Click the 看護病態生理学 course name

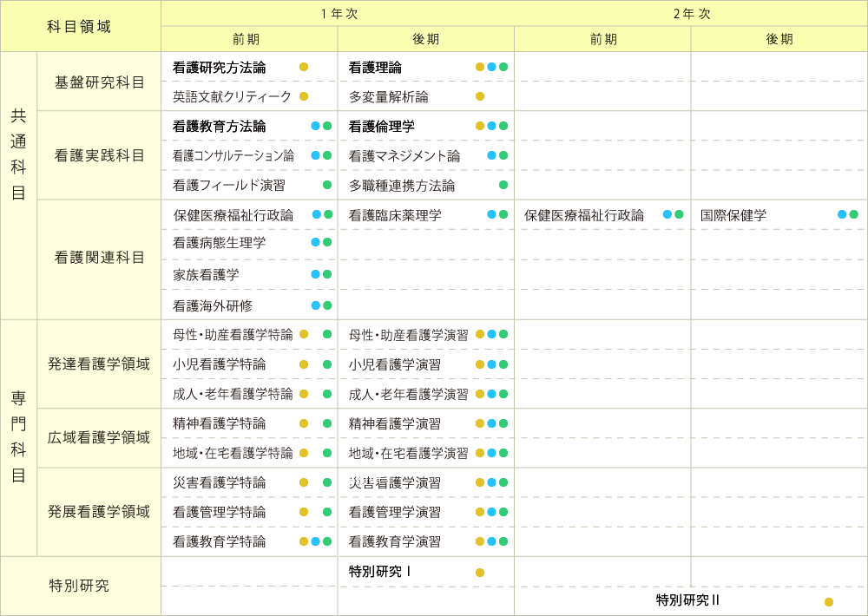pos(220,242)
